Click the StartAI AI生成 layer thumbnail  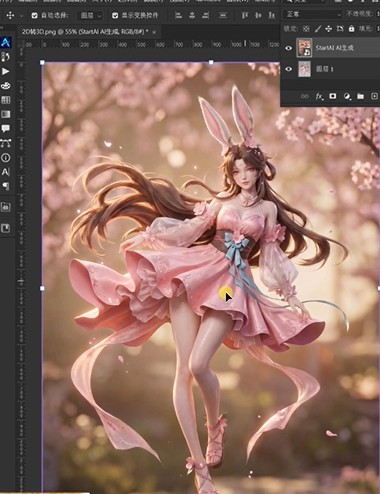coord(304,48)
